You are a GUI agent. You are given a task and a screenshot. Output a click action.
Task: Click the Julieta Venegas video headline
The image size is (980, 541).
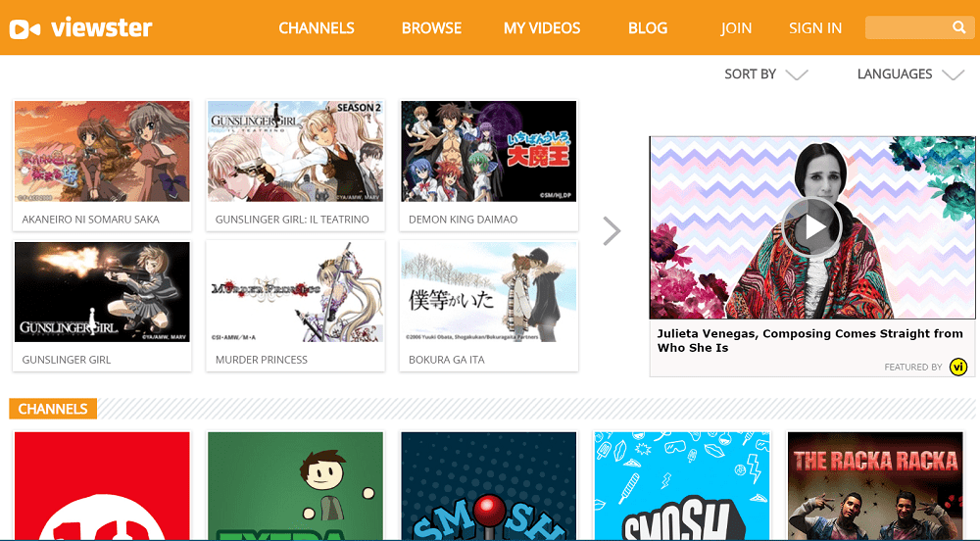coord(809,340)
